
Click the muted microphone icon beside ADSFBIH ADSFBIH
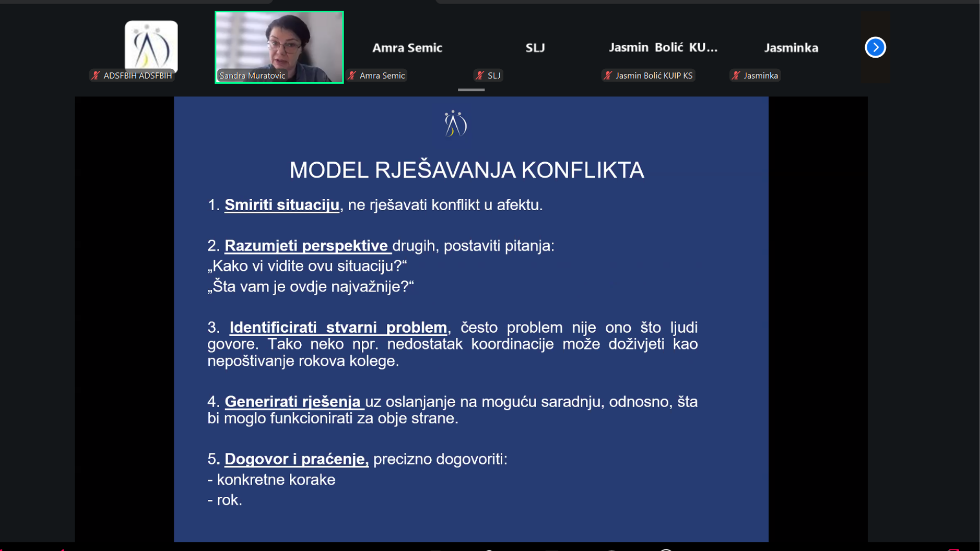[x=95, y=76]
